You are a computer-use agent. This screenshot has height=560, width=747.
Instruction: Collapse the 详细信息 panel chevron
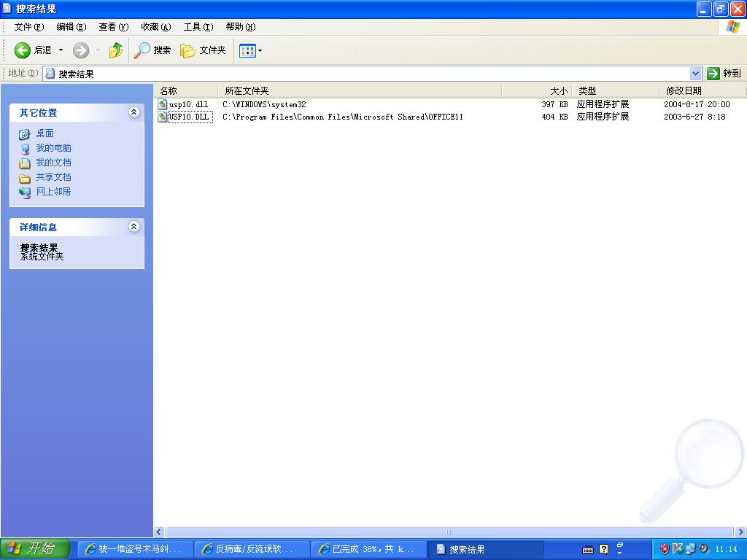(x=134, y=226)
